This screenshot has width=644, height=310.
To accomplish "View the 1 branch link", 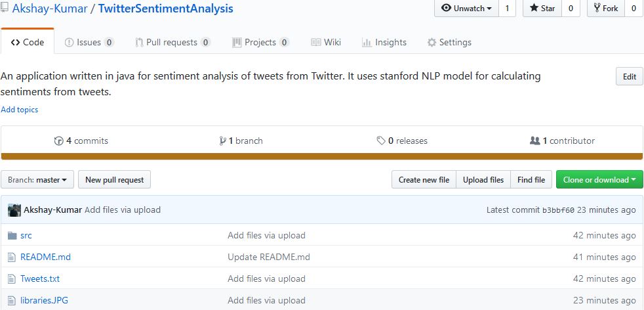I will pos(241,141).
